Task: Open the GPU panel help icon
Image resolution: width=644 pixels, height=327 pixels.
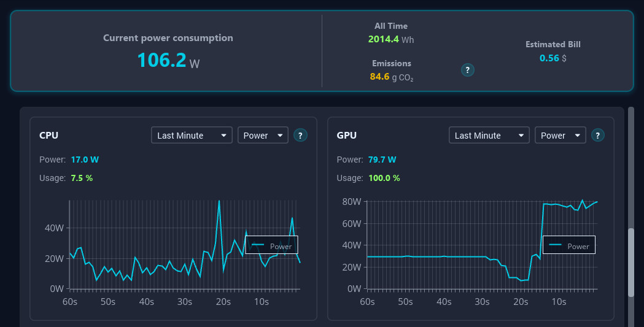Action: tap(598, 136)
